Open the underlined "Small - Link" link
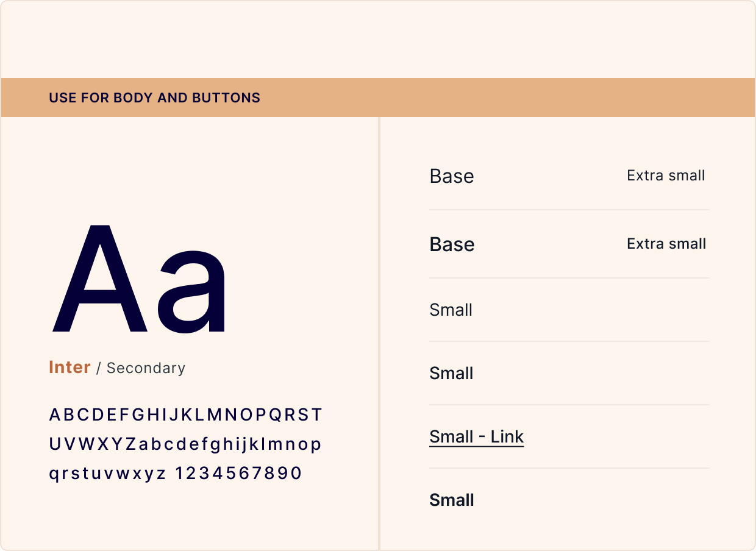 coord(477,437)
